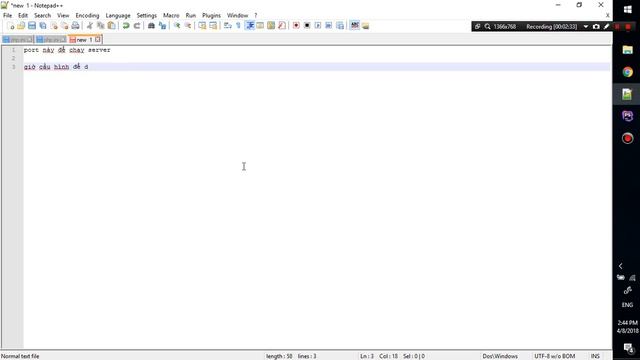This screenshot has height=360, width=640.
Task: Click the Playback recorded macro icon
Action: pos(318,26)
